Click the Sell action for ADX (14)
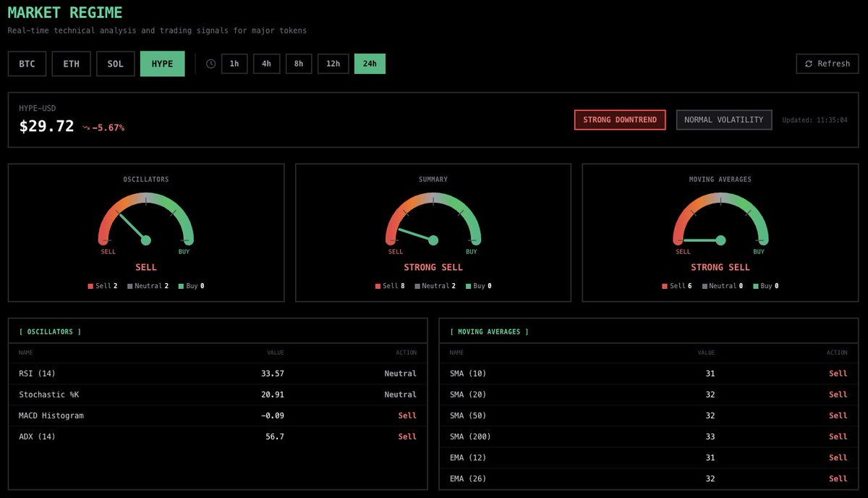 [407, 436]
